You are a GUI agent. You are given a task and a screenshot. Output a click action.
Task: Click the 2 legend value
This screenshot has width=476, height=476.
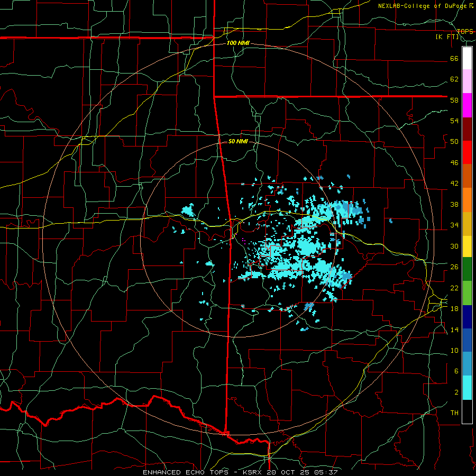[x=456, y=392]
